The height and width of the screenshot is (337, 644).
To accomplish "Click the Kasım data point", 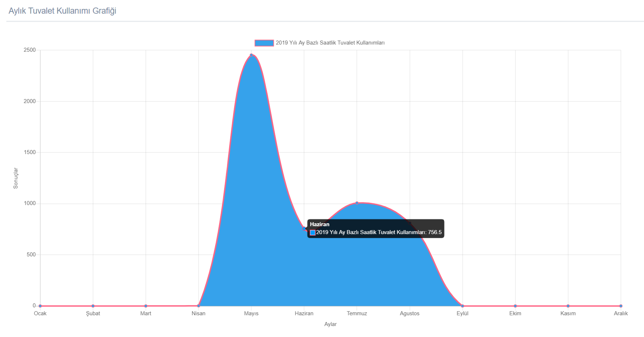I will 568,306.
